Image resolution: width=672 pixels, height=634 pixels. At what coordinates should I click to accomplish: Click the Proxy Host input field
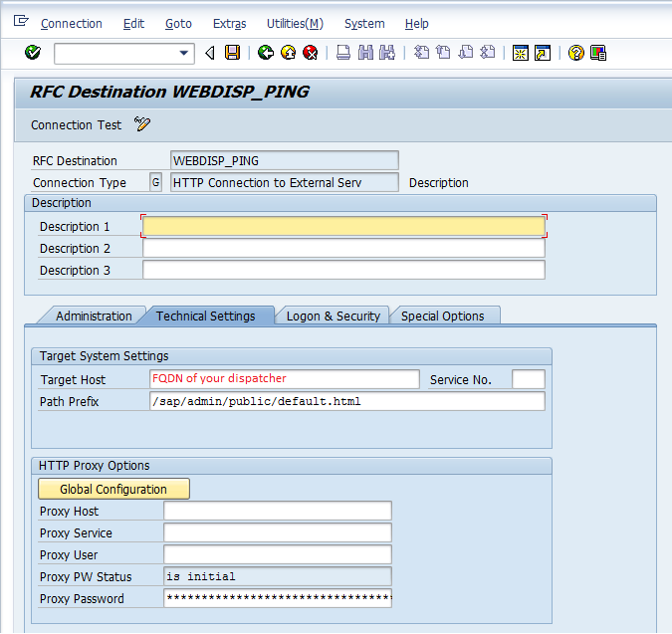(x=278, y=511)
